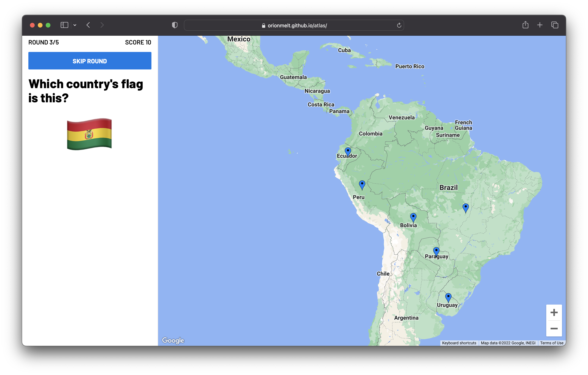Image resolution: width=588 pixels, height=375 pixels.
Task: Zoom out the map with minus button
Action: [x=554, y=328]
